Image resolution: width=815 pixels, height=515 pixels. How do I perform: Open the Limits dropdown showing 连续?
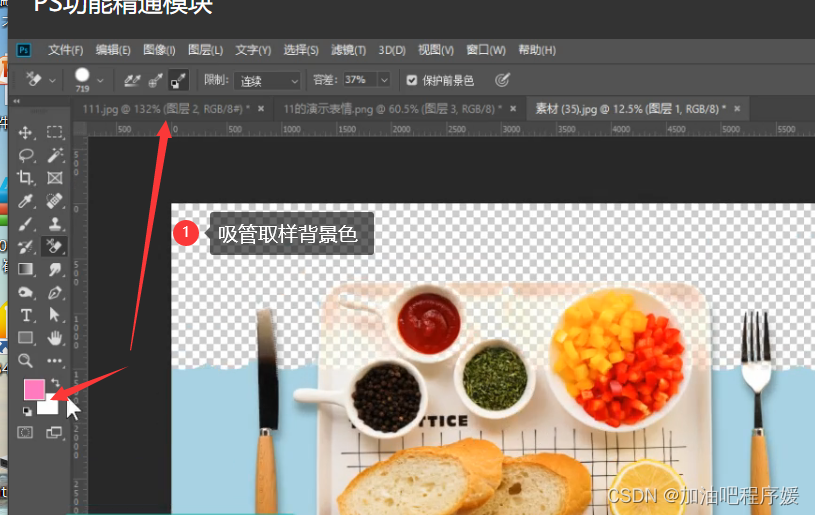pos(267,81)
